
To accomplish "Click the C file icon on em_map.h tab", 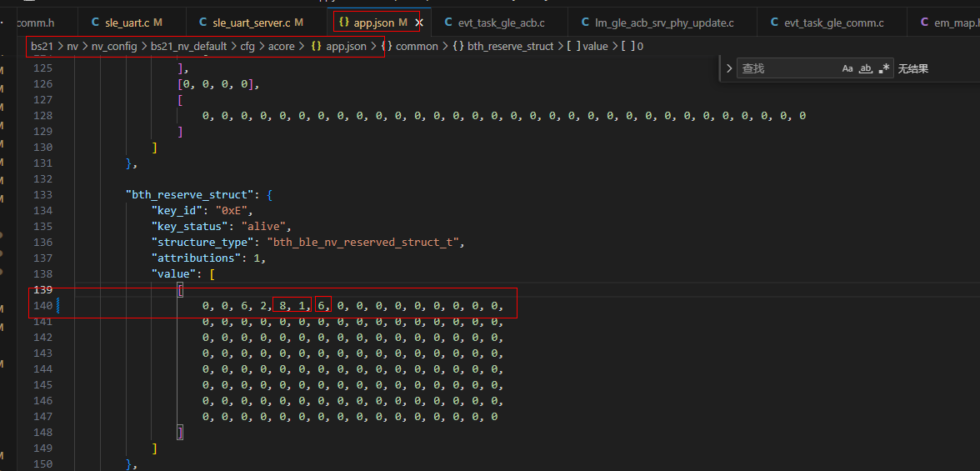I will (923, 23).
